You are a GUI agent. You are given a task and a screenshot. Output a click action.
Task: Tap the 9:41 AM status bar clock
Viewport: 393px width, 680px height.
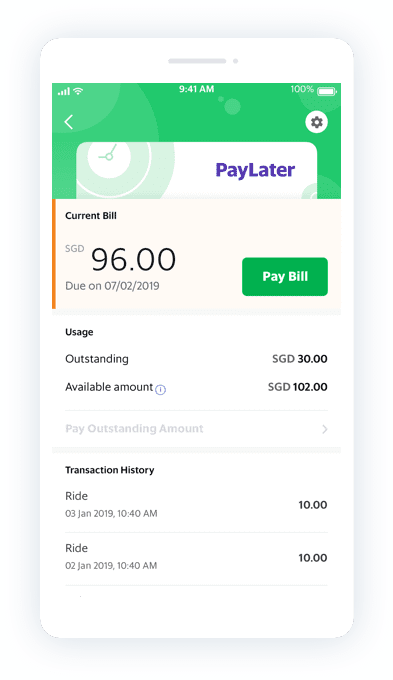pos(196,89)
